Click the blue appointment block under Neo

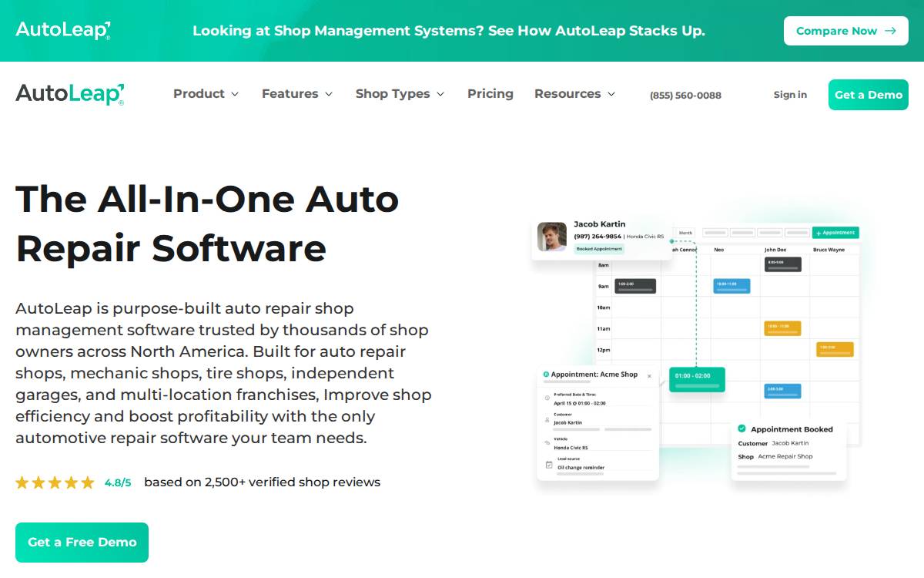click(731, 286)
